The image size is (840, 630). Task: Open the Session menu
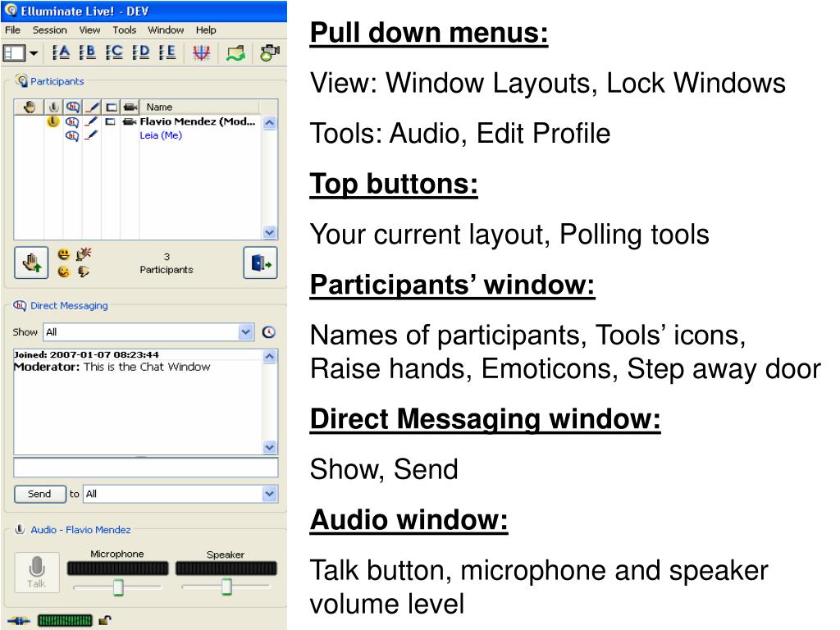click(50, 30)
